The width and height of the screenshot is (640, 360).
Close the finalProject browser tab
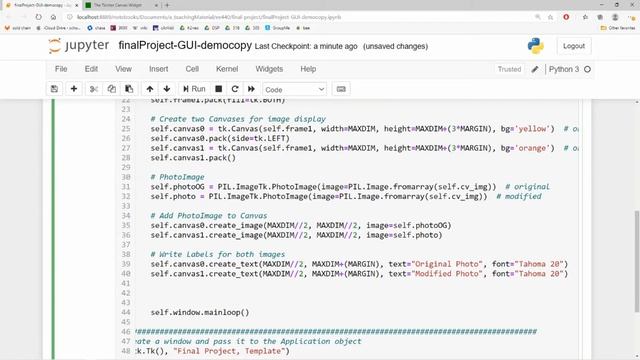[x=76, y=5]
